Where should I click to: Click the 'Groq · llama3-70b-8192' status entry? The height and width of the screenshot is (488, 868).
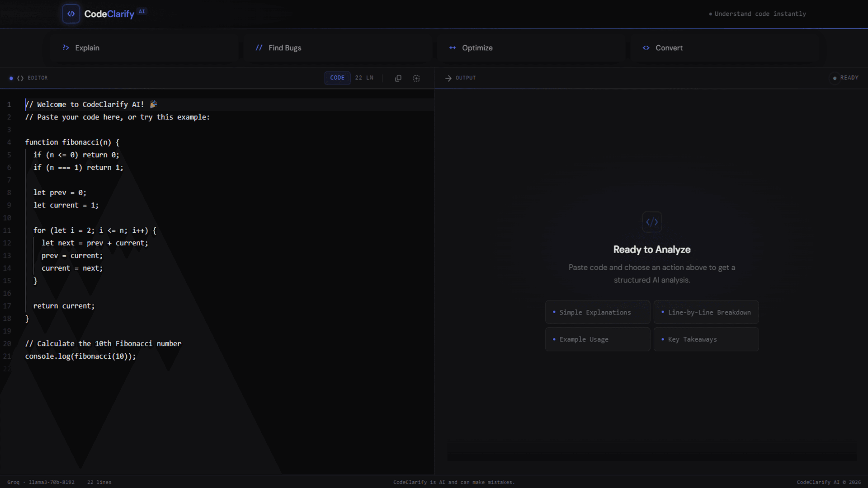(41, 482)
